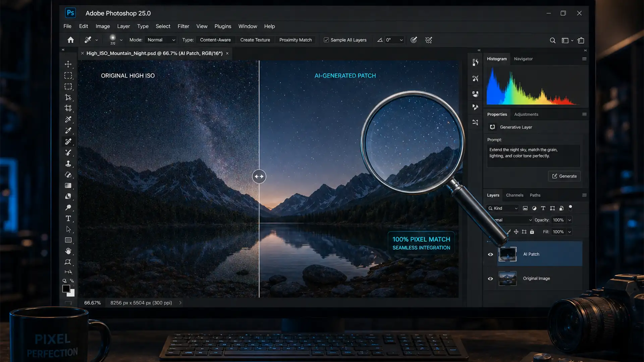
Task: Click the foreground color swatch
Action: pyautogui.click(x=67, y=289)
